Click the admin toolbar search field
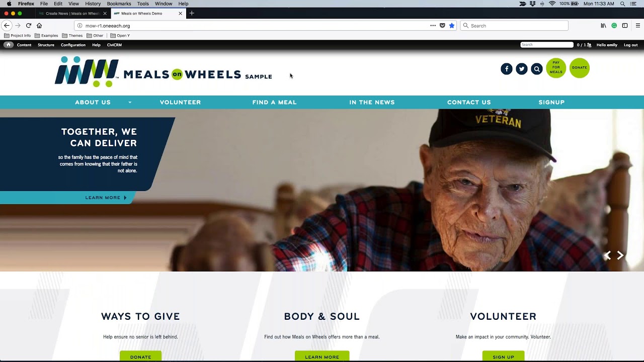The image size is (644, 362). coord(547,45)
